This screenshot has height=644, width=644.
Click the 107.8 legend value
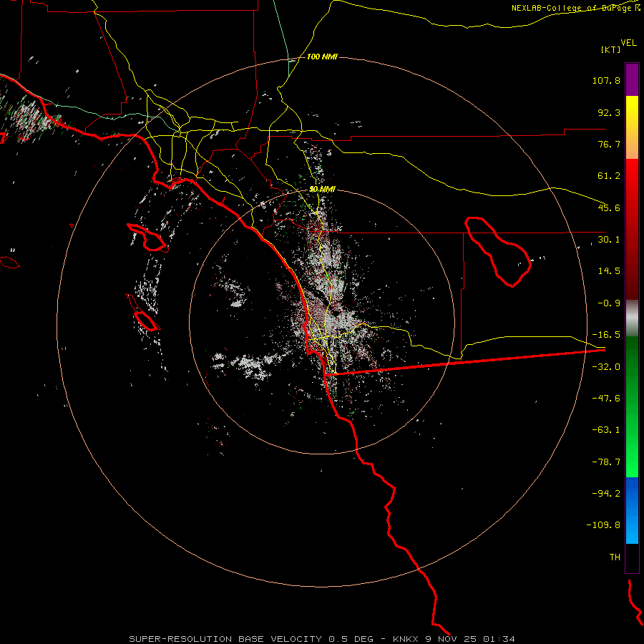[606, 80]
